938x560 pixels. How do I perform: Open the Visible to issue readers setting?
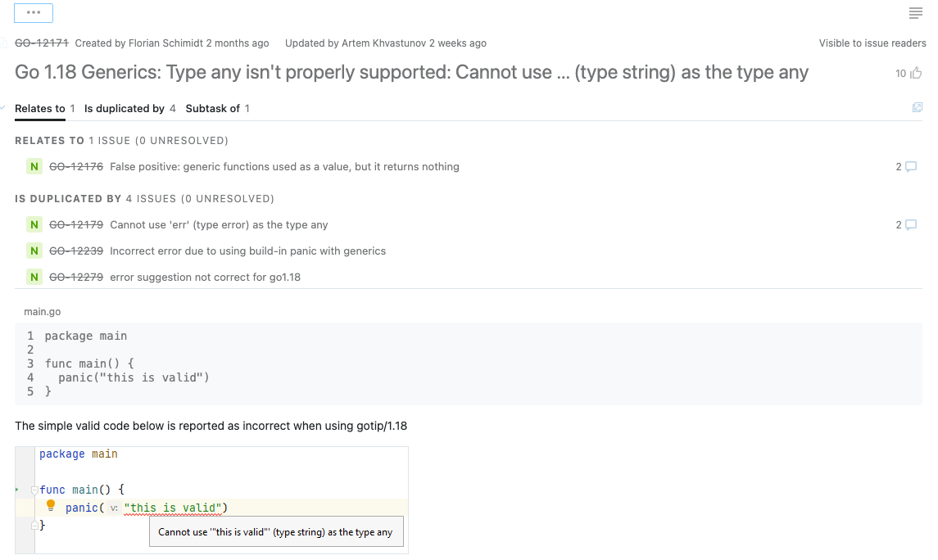(x=872, y=43)
